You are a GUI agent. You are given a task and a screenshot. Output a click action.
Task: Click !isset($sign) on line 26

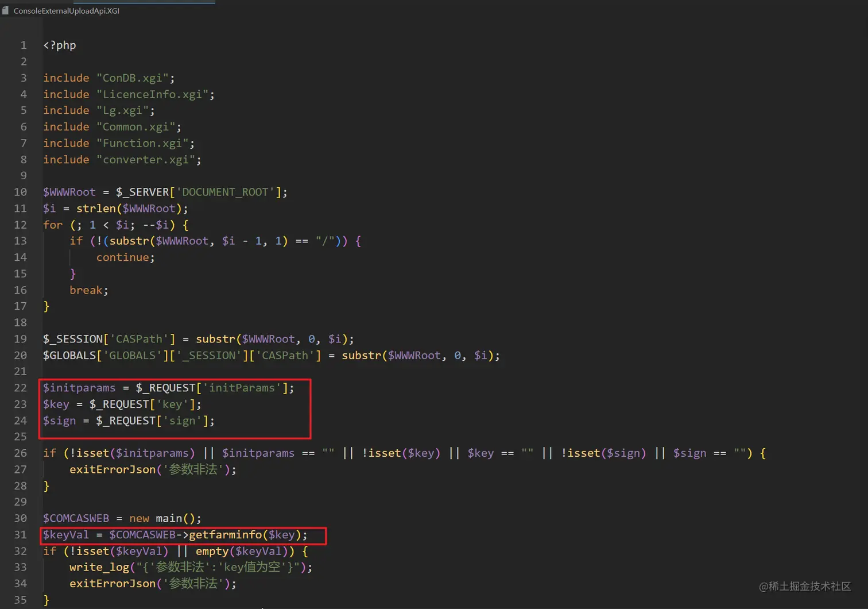coord(604,453)
